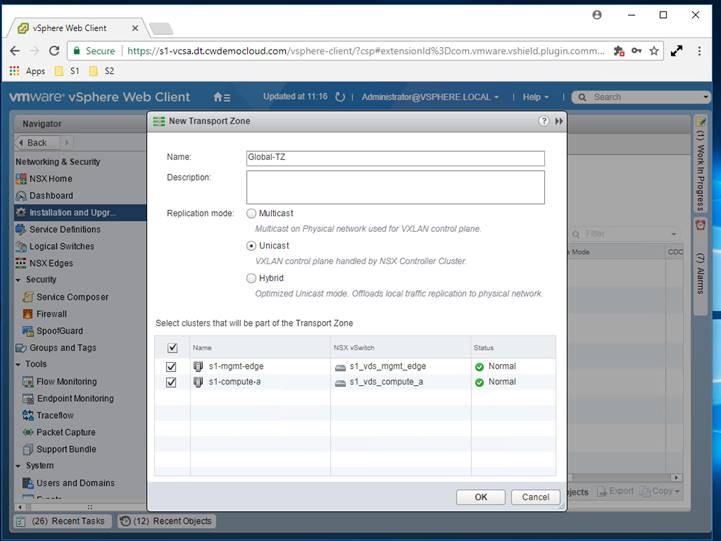The image size is (721, 541).
Task: Open the S1 bookmarks folder
Action: [67, 71]
